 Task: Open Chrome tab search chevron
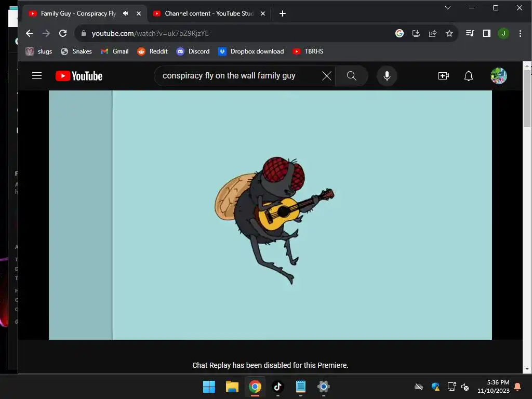(448, 8)
